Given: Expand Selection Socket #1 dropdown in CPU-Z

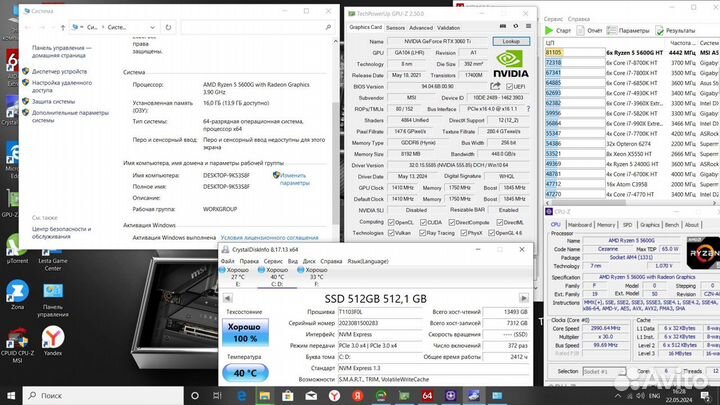Looking at the screenshot, I should (x=604, y=371).
